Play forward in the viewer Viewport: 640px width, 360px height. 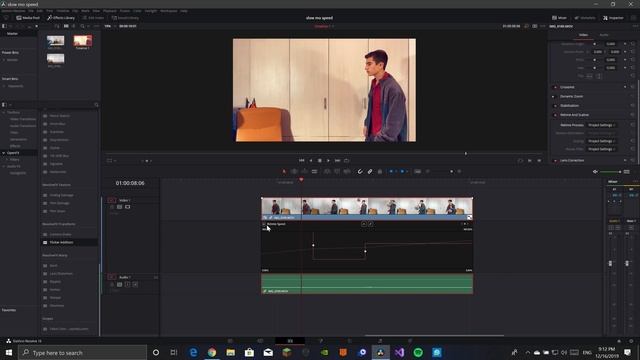[328, 161]
